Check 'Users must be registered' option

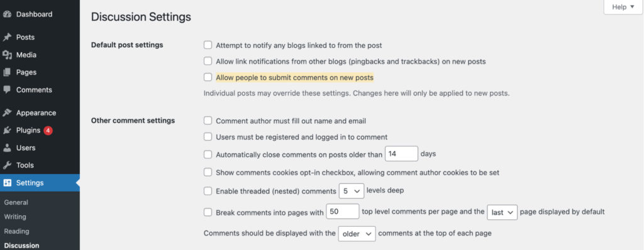pyautogui.click(x=208, y=137)
